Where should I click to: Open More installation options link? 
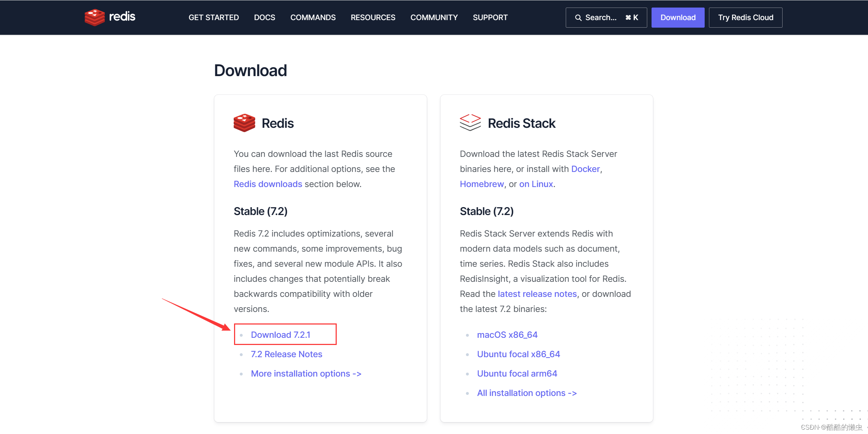tap(306, 373)
